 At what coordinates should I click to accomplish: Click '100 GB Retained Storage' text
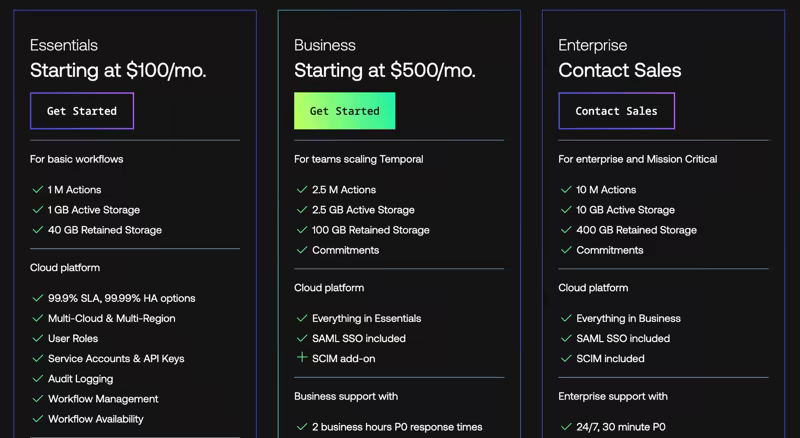(x=371, y=230)
